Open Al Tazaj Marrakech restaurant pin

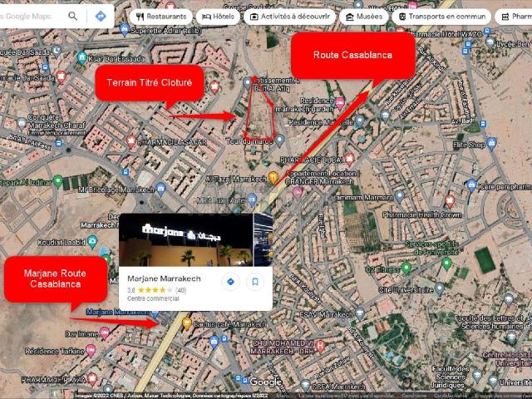click(x=273, y=177)
